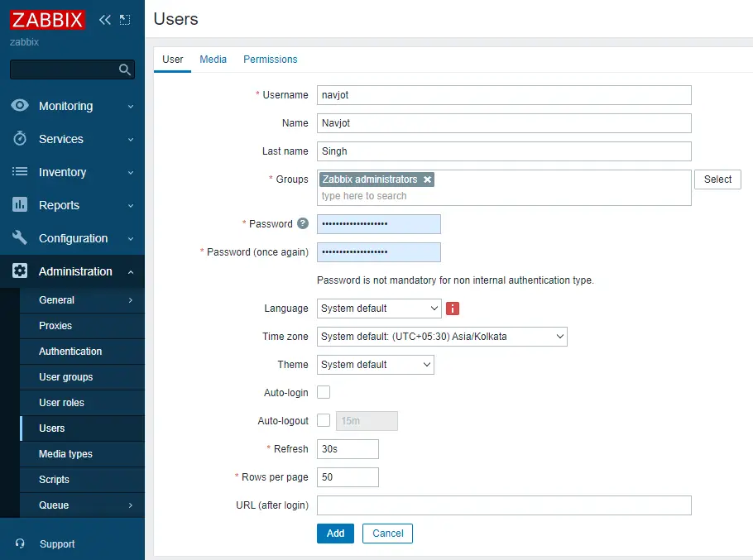Enable the Auto-login checkbox

tap(323, 392)
